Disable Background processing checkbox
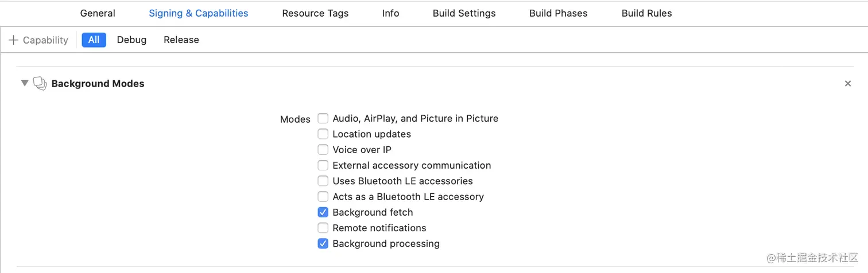This screenshot has width=868, height=273. 323,244
